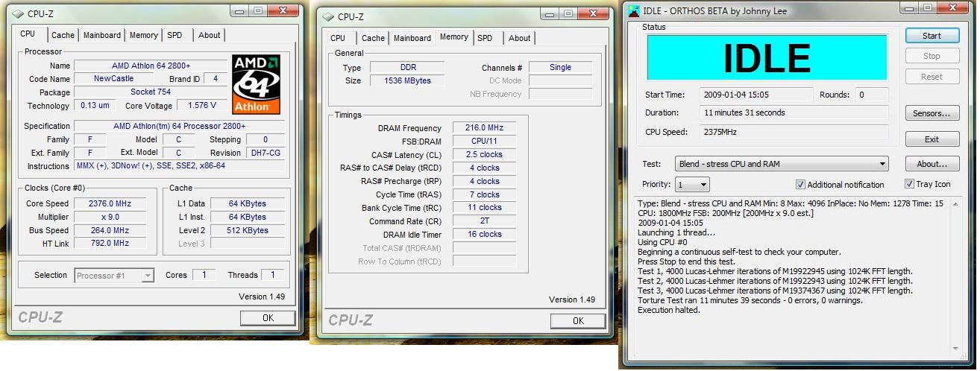
Task: Click the Bank Cycle Time value 11 clocks
Action: 484,208
